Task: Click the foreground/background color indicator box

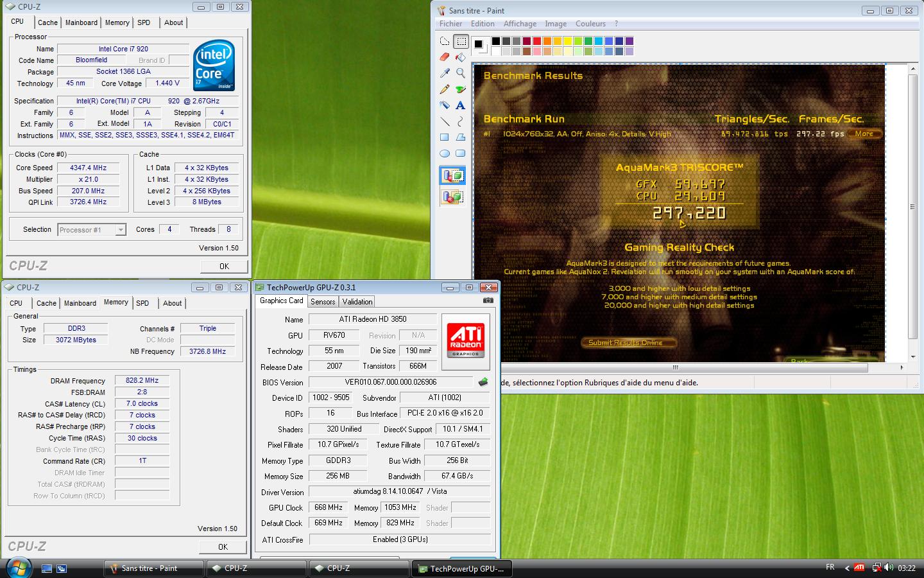Action: pos(480,46)
